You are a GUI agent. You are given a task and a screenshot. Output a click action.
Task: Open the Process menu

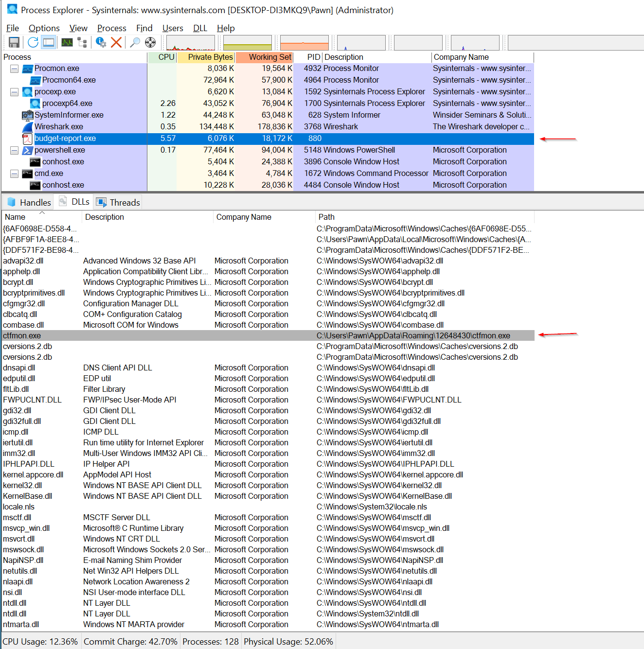click(x=112, y=28)
